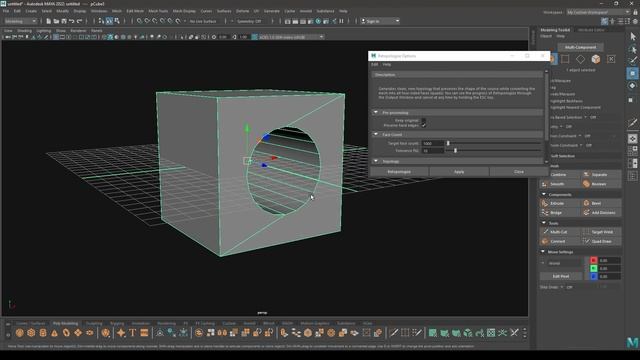The height and width of the screenshot is (360, 640).
Task: Click the polygon cylinder shelf icon
Action: pyautogui.click(x=43, y=333)
